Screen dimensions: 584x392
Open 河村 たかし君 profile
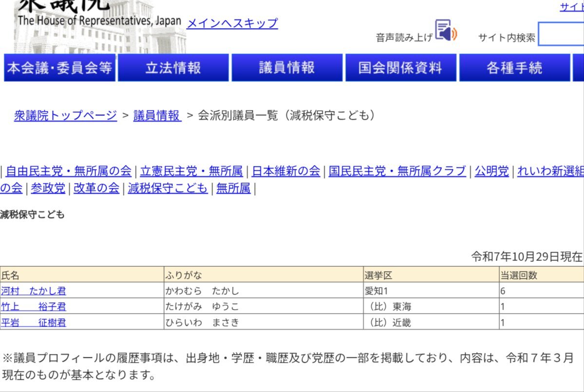34,291
